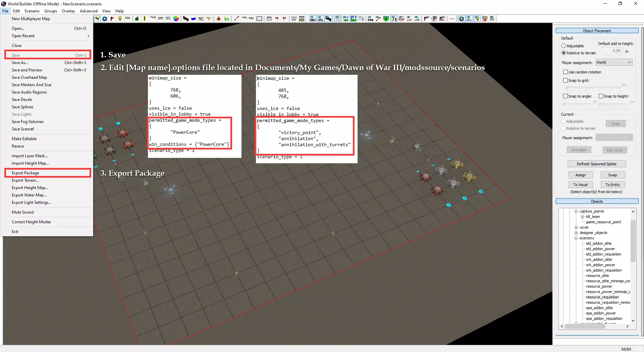Expand the designer_objects tree node
The width and height of the screenshot is (644, 352).
(576, 233)
